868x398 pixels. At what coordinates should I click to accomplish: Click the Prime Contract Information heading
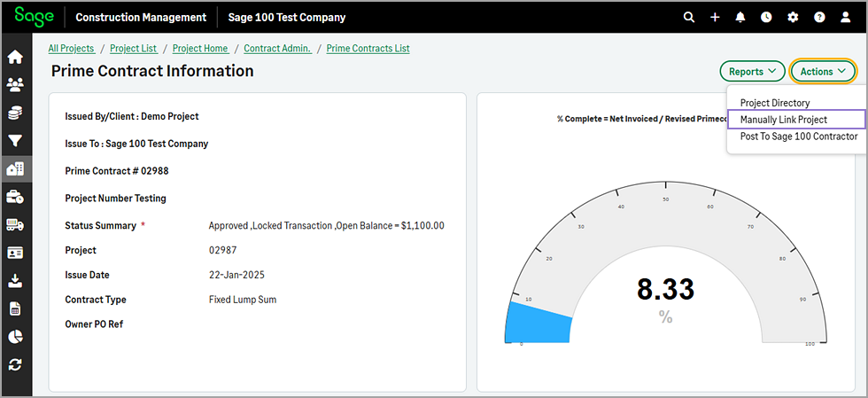point(152,71)
